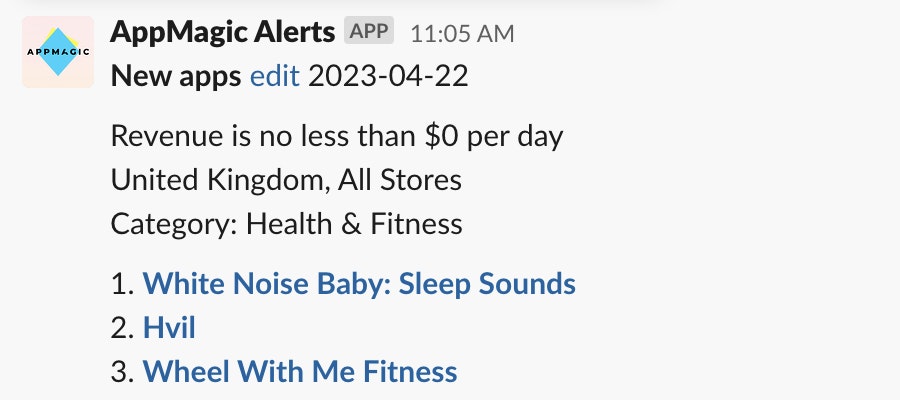Image resolution: width=900 pixels, height=412 pixels.
Task: Click the United Kingdom text
Action: [220, 180]
